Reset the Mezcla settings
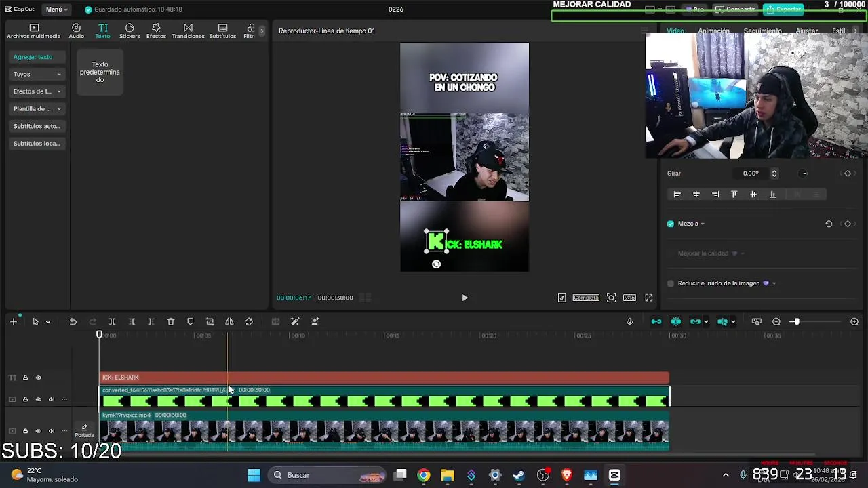 pyautogui.click(x=829, y=224)
